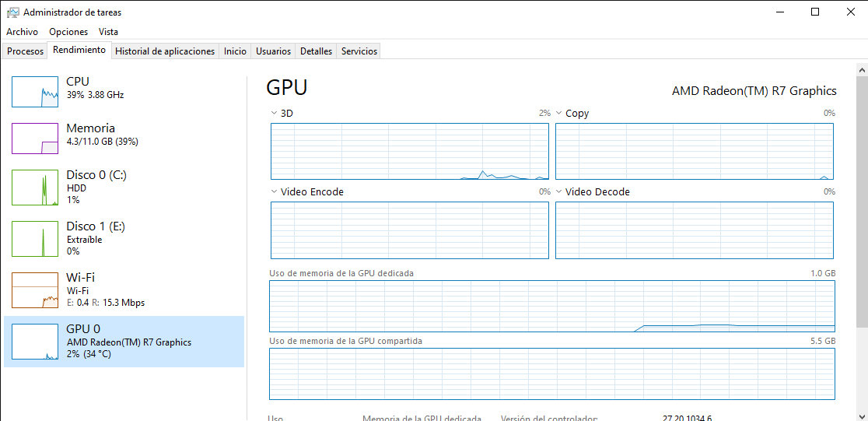Expand the Video Decode engine selector

click(x=558, y=192)
